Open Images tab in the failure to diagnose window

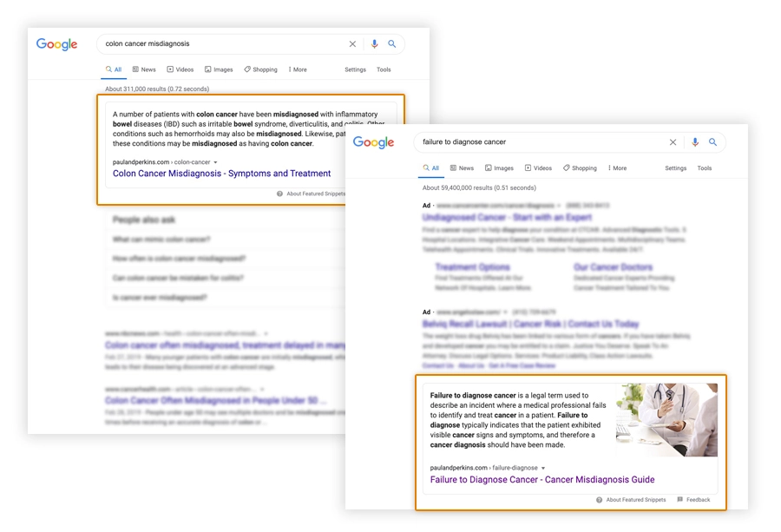(499, 168)
